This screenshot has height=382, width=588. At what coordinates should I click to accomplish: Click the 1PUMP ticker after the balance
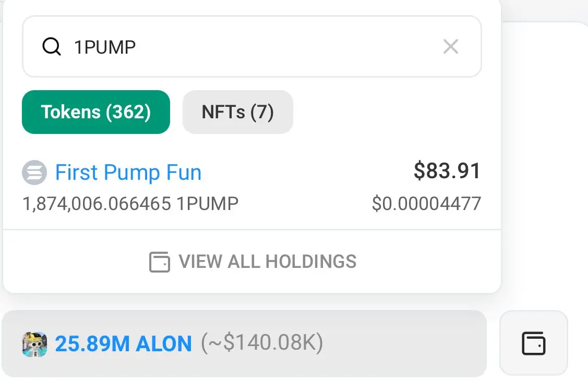207,204
